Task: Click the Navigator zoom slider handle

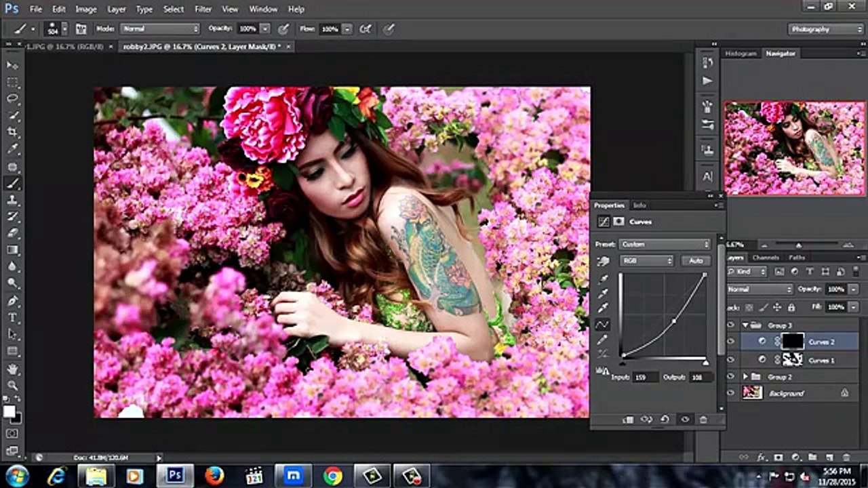Action: point(799,245)
